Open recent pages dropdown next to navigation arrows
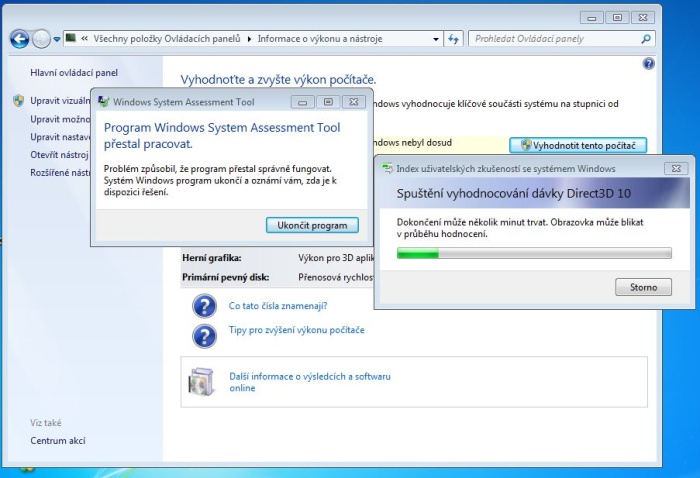This screenshot has height=478, width=700. pyautogui.click(x=57, y=39)
